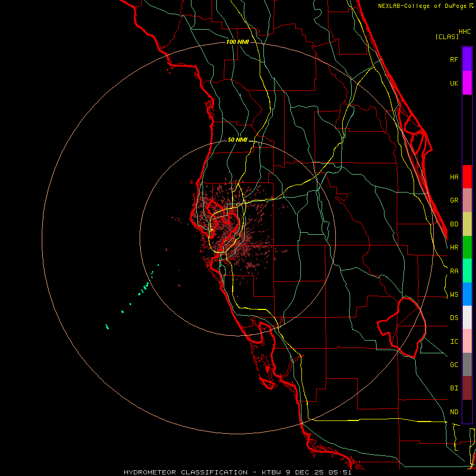
Task: Click the HHC product code label
Action: pyautogui.click(x=464, y=32)
